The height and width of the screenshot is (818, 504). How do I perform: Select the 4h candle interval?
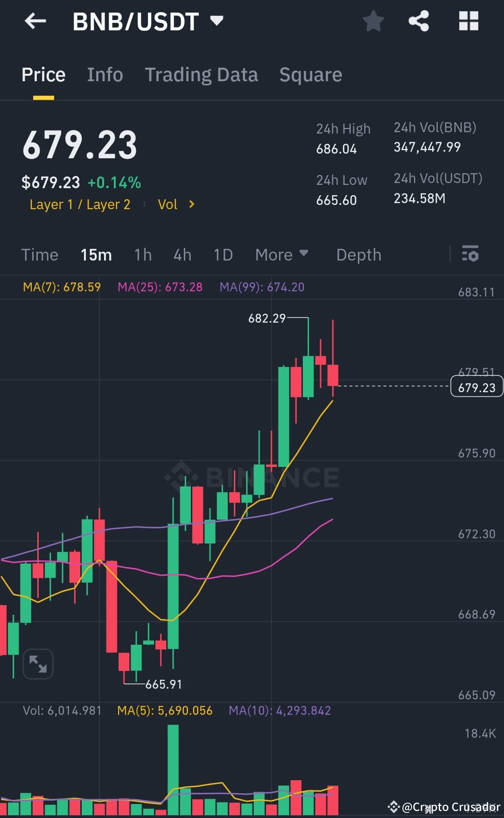pos(182,254)
